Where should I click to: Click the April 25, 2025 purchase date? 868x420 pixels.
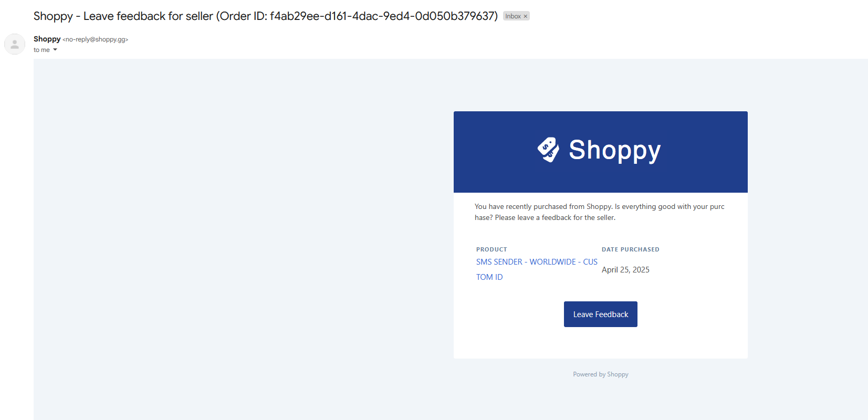pos(625,270)
